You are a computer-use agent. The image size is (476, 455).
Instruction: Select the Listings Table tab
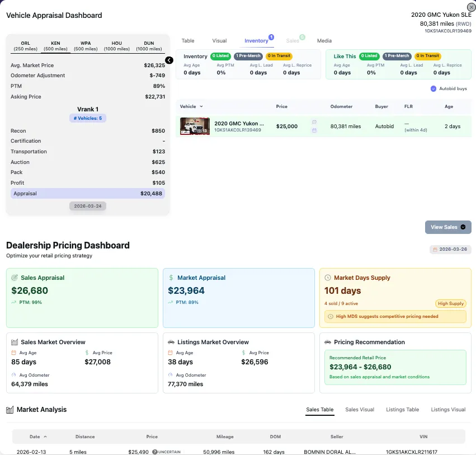(402, 409)
